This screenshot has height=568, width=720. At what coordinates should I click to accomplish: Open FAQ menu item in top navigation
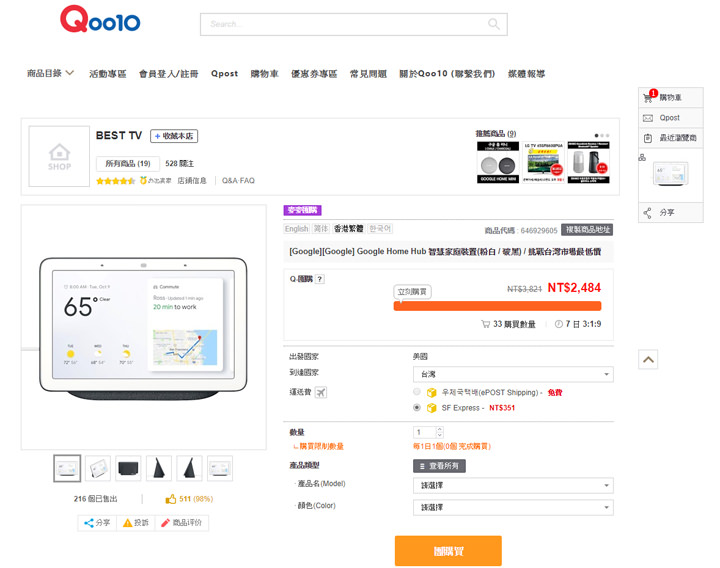click(368, 73)
